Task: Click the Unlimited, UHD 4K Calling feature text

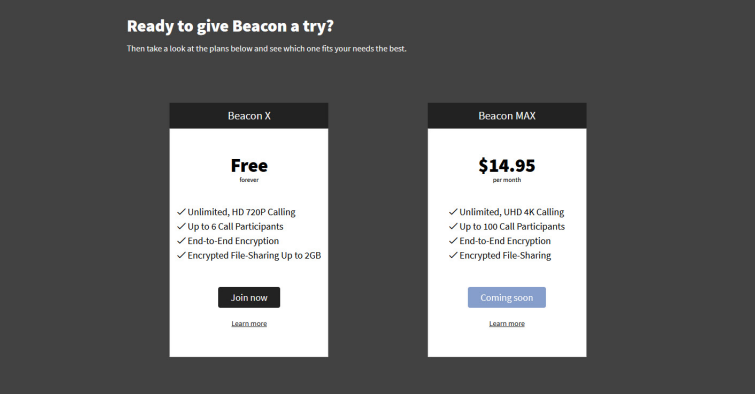Action: click(x=511, y=212)
